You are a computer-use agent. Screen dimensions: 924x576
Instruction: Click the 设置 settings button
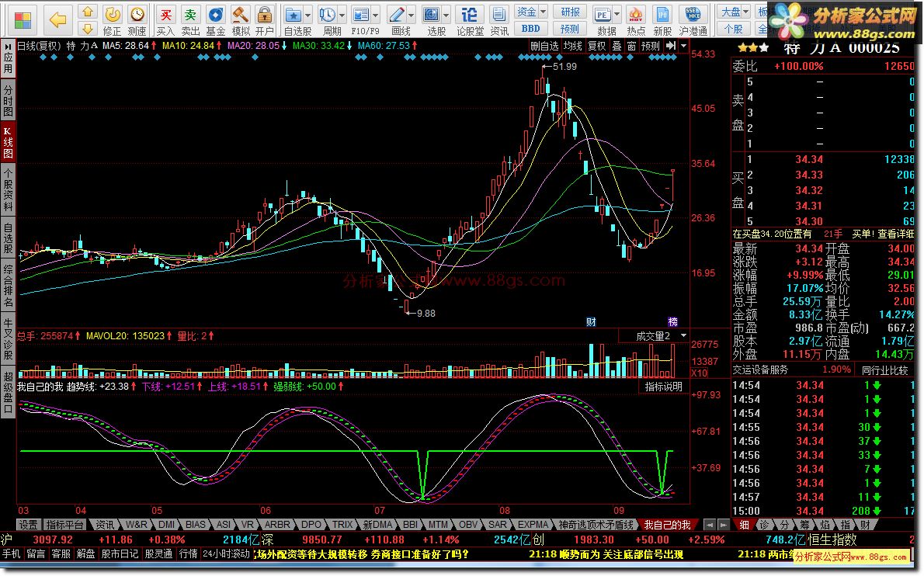(x=28, y=524)
